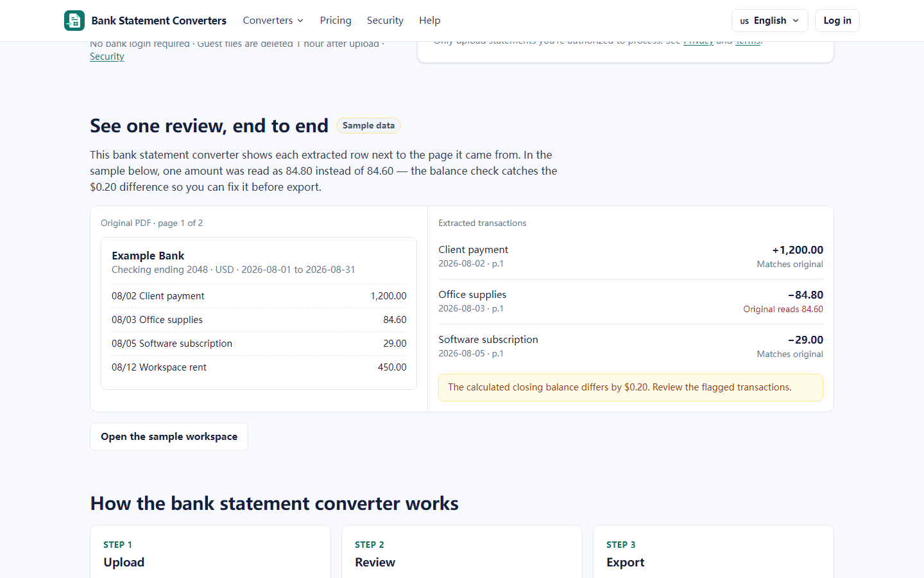Open Security in the top navigation bar
This screenshot has width=924, height=578.
tap(385, 21)
